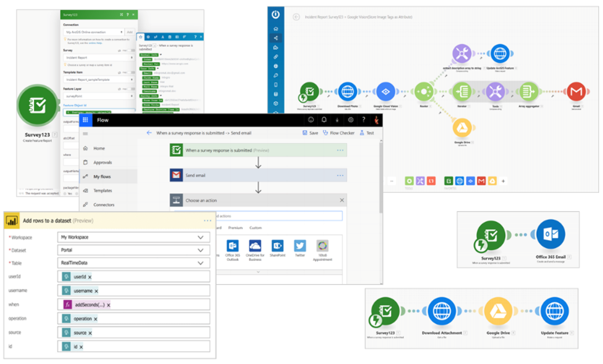The height and width of the screenshot is (364, 603).
Task: Open Approvals in Flow sidebar
Action: pyautogui.click(x=103, y=162)
